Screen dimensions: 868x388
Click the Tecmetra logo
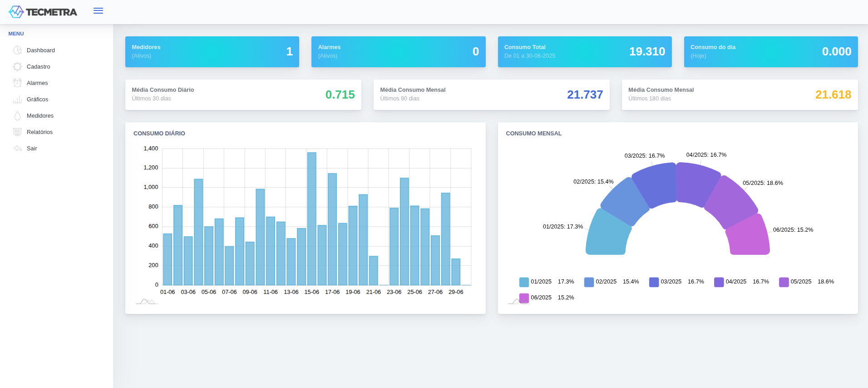(43, 12)
